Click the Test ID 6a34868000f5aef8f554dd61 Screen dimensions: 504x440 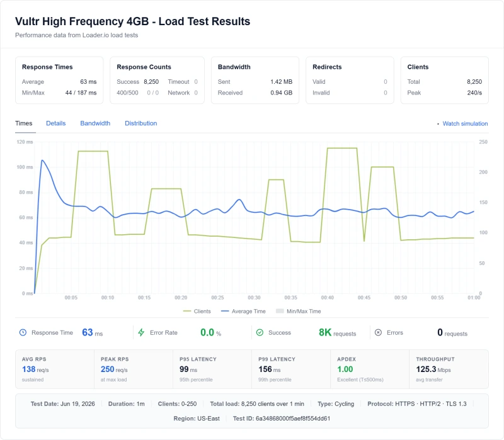pyautogui.click(x=281, y=419)
